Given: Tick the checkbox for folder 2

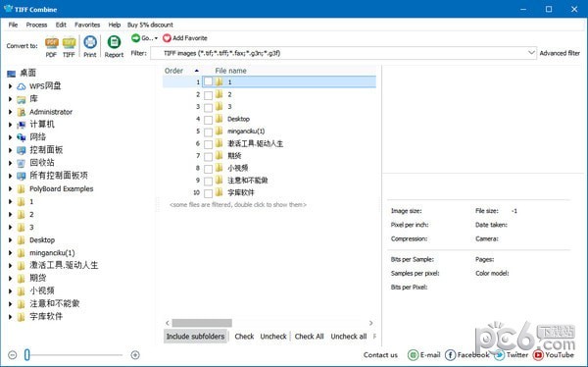Looking at the screenshot, I should coord(208,95).
